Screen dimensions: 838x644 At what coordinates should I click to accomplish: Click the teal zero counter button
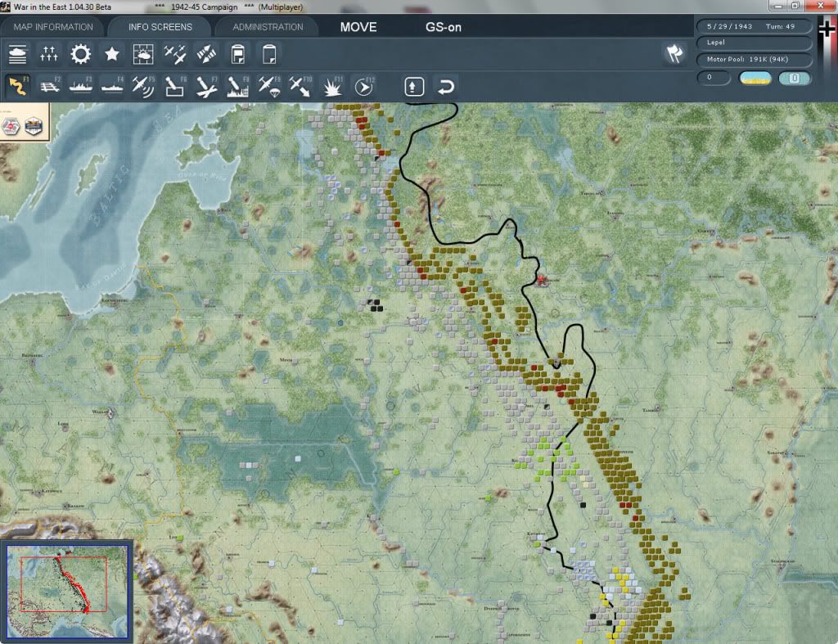click(x=795, y=78)
